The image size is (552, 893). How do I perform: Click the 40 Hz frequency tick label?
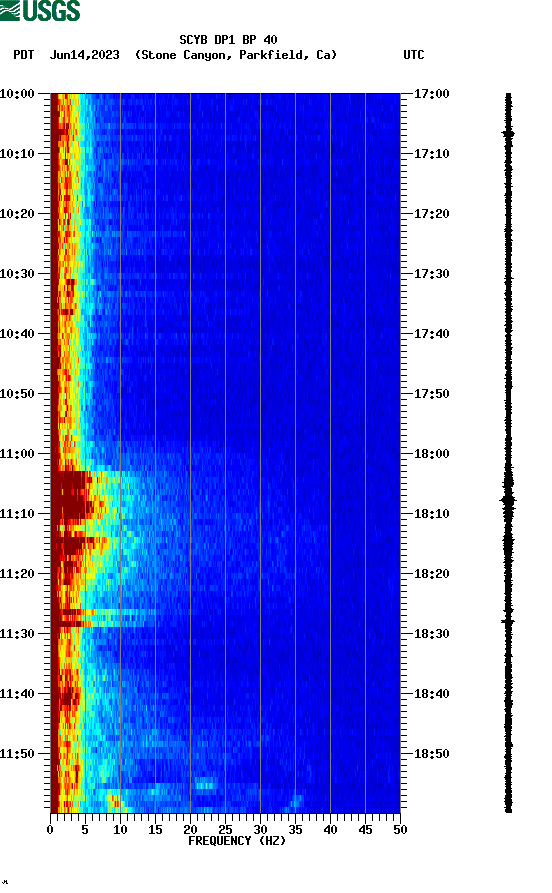click(330, 830)
